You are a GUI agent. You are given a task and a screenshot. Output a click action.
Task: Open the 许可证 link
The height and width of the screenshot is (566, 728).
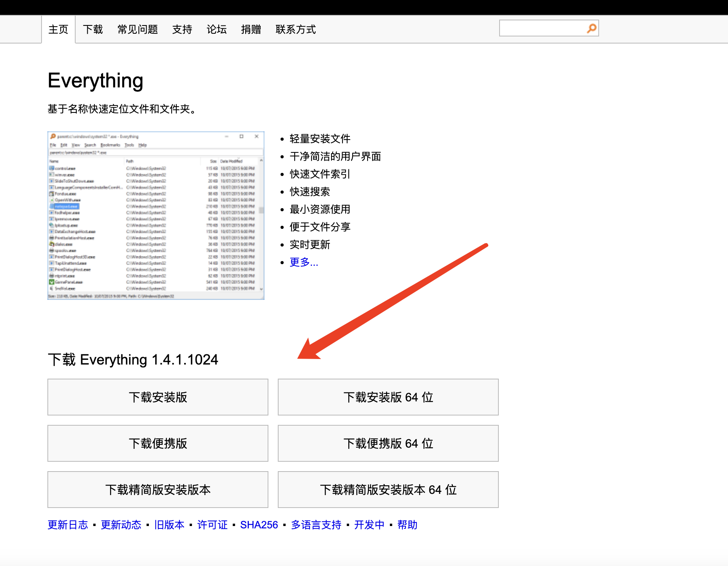[212, 525]
